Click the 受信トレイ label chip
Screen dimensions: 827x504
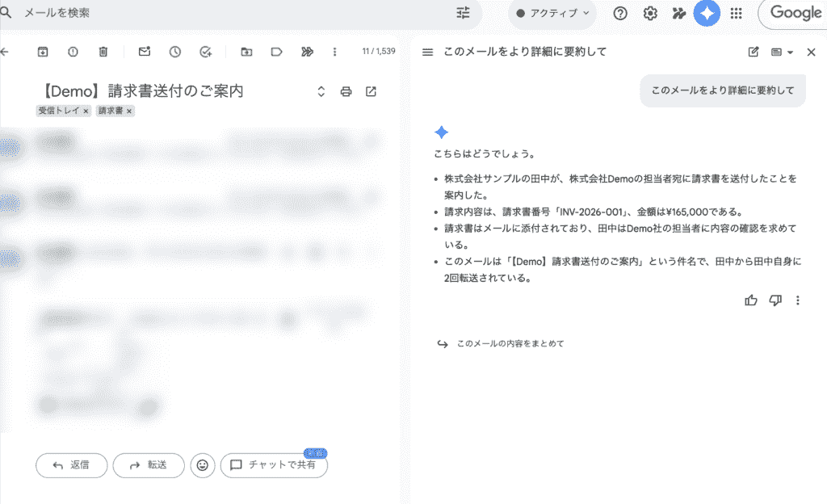58,111
